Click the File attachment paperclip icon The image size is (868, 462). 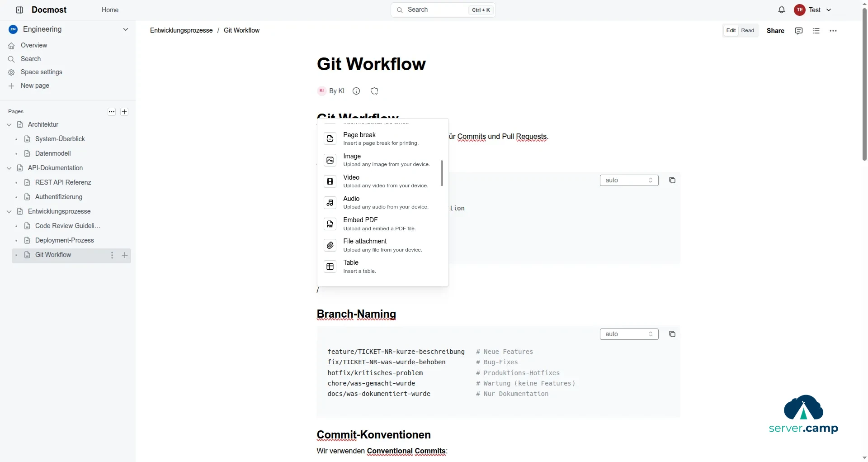(330, 245)
